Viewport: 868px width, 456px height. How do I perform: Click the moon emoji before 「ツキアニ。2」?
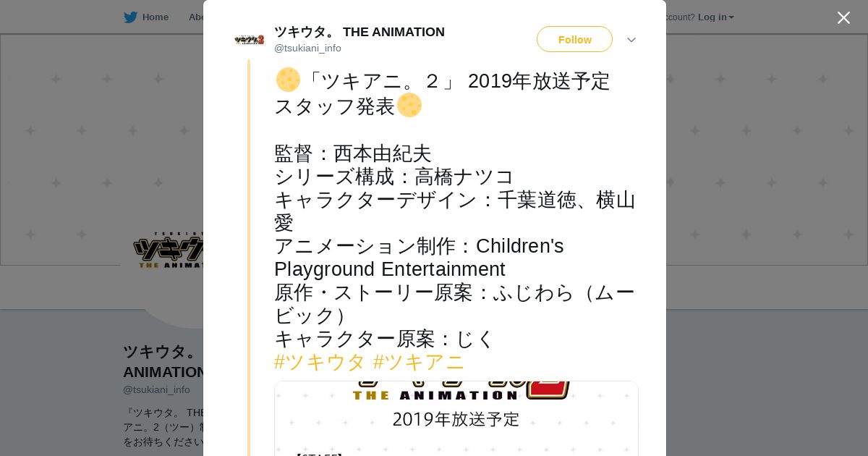[288, 80]
